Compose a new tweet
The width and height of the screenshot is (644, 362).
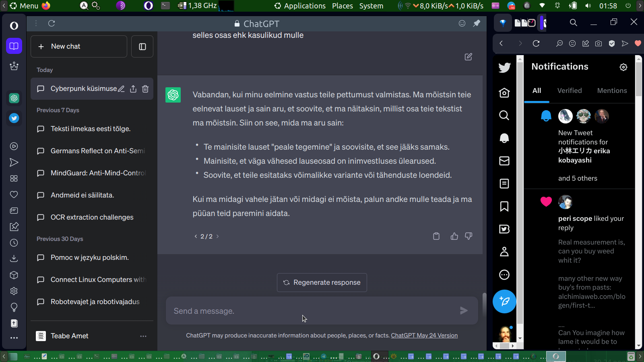(504, 301)
